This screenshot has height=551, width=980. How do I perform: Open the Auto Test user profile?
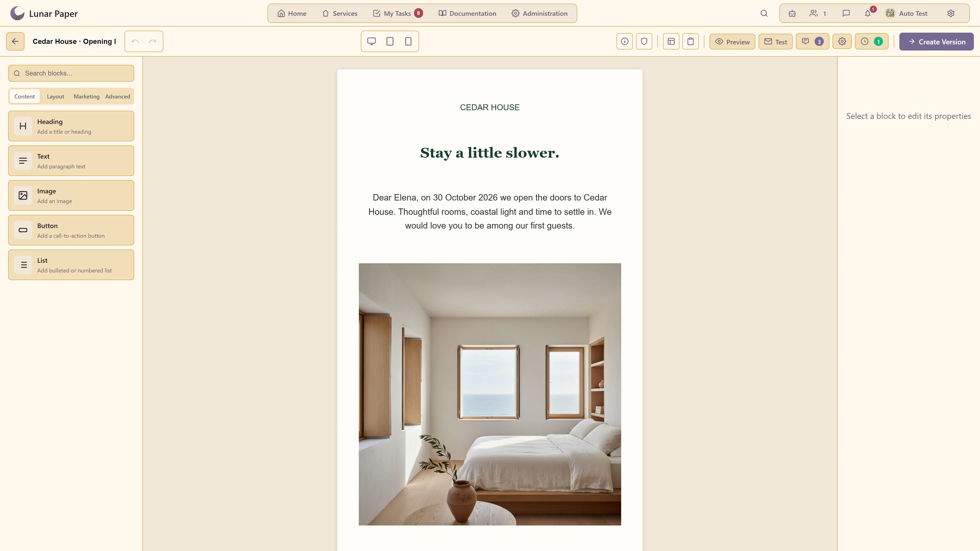point(906,14)
